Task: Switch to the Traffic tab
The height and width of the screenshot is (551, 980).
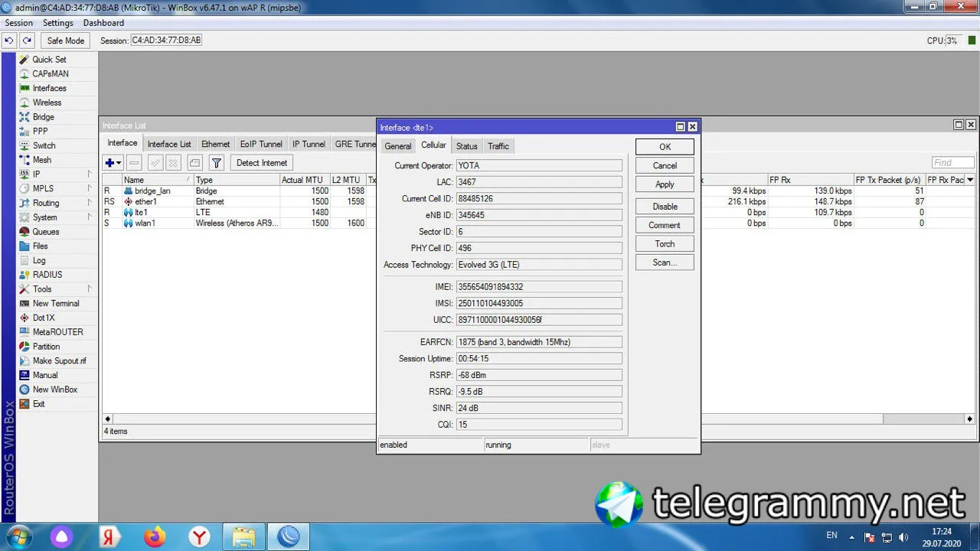Action: [x=498, y=146]
